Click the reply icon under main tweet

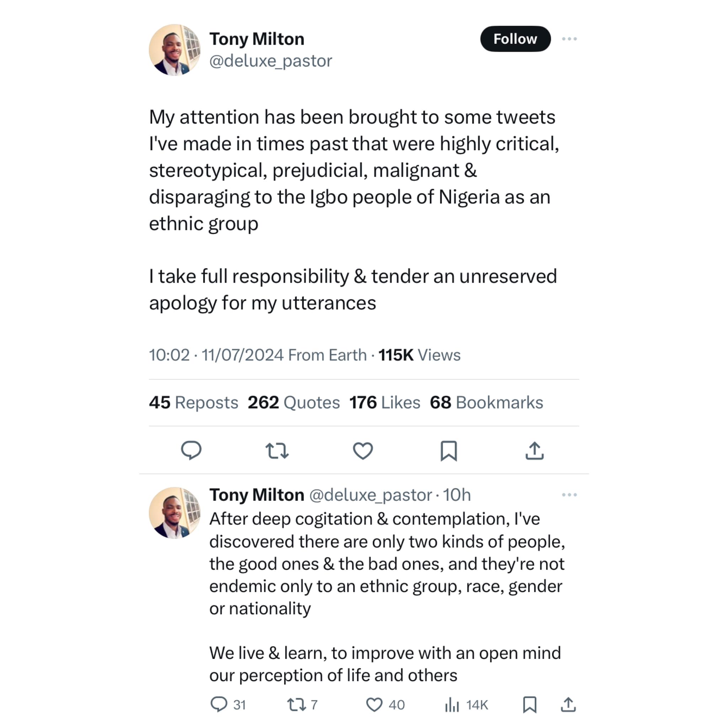click(191, 450)
